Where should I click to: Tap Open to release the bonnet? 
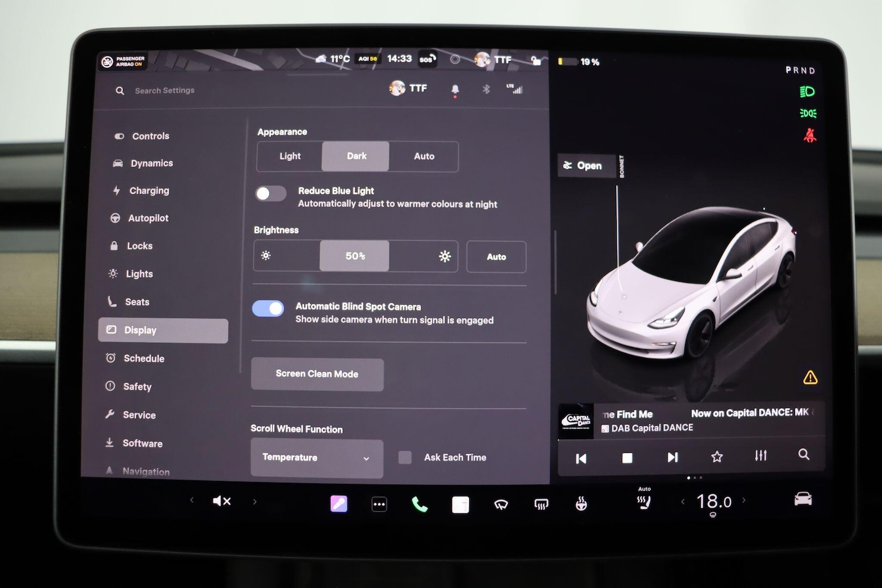coord(586,166)
